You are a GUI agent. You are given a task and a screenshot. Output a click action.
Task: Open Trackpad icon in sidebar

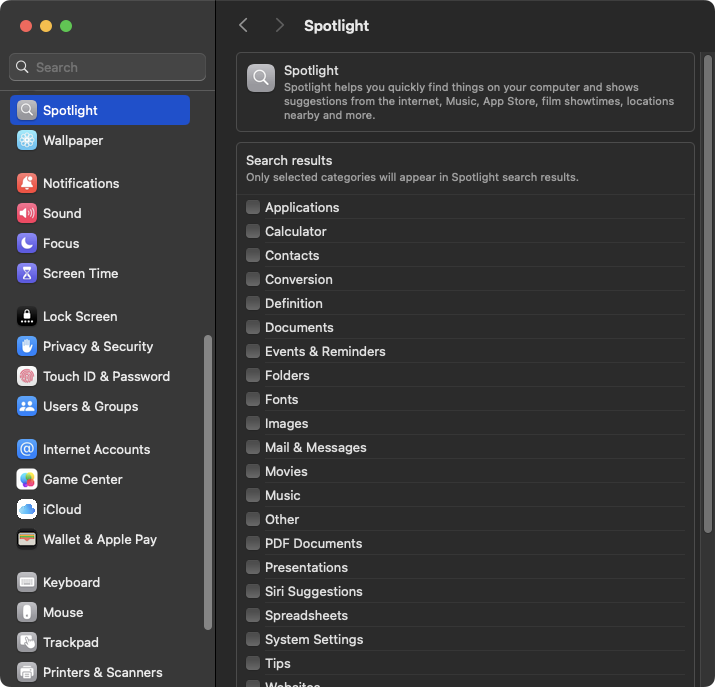pos(27,642)
